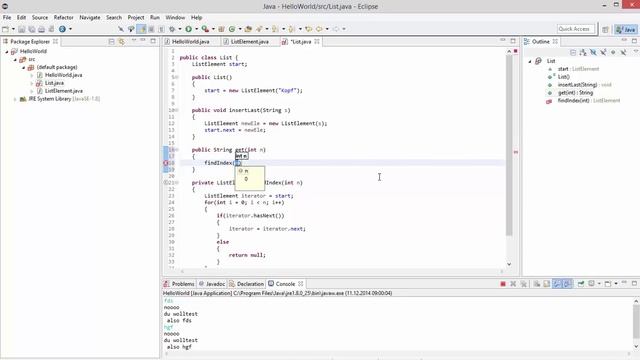Click the Save All toolbar icon

[31, 29]
